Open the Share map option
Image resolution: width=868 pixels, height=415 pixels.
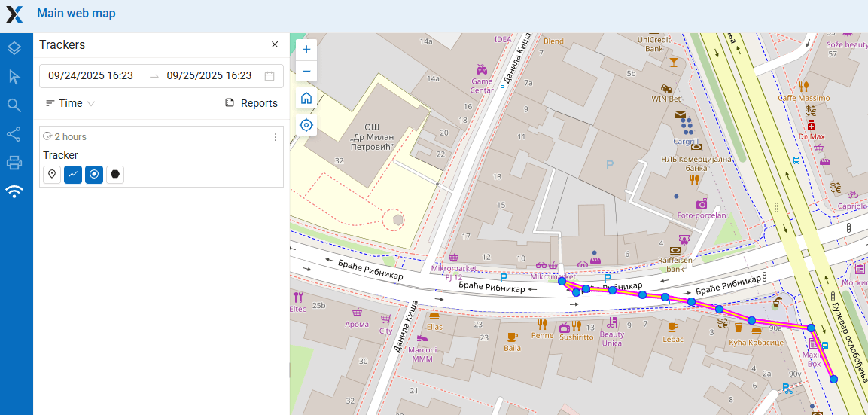coord(14,134)
